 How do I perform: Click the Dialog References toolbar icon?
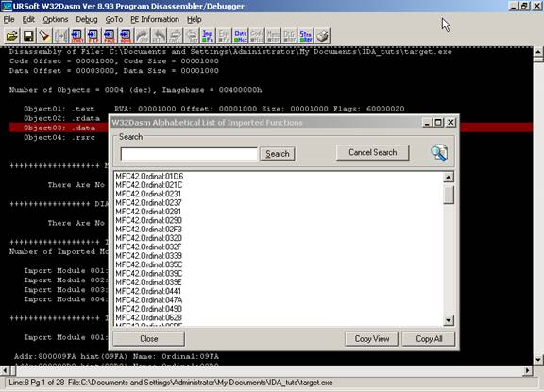tap(289, 36)
